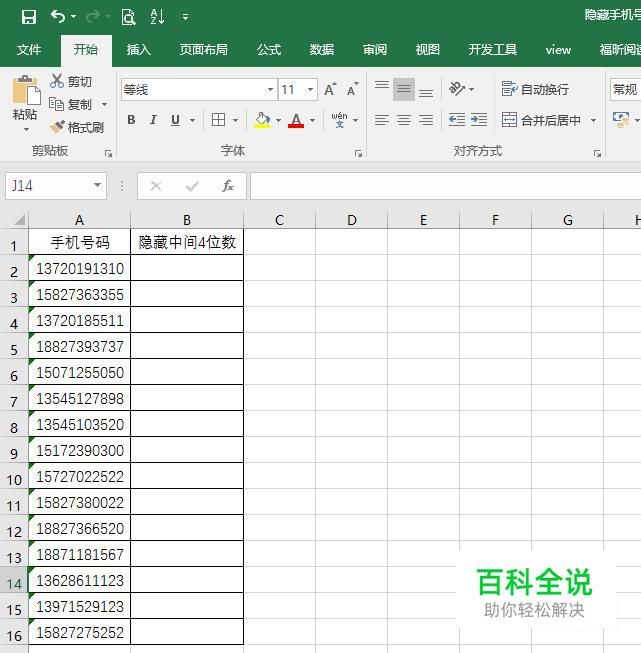Select column B header
This screenshot has height=653, width=641.
pyautogui.click(x=187, y=219)
